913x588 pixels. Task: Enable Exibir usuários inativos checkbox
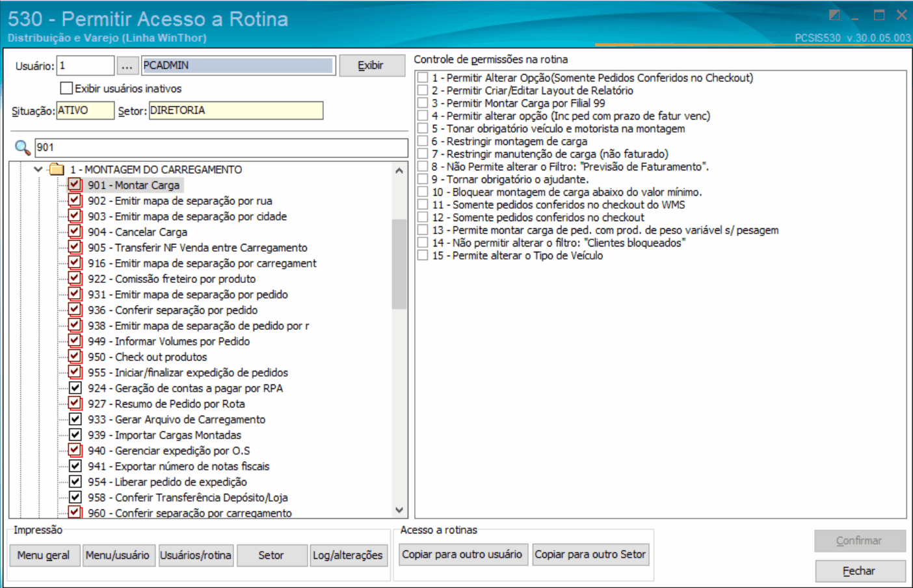point(66,88)
